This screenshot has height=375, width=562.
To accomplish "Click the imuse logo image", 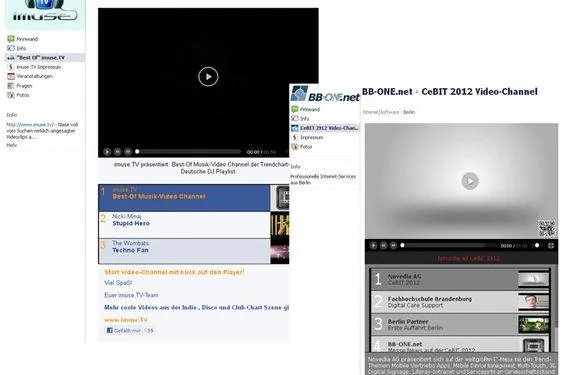I will coord(45,14).
